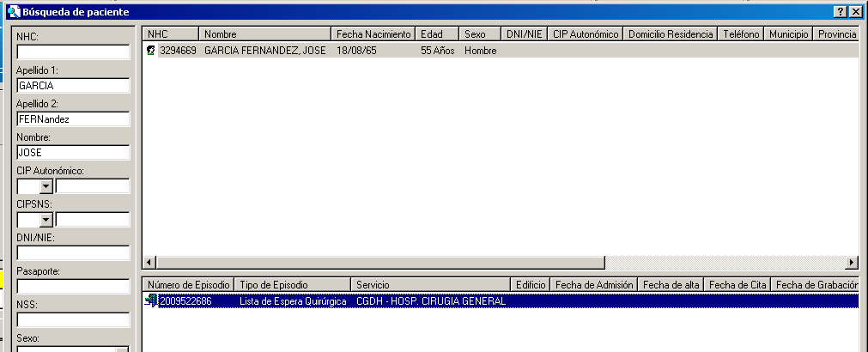868x352 pixels.
Task: Click the help question mark button
Action: (841, 12)
